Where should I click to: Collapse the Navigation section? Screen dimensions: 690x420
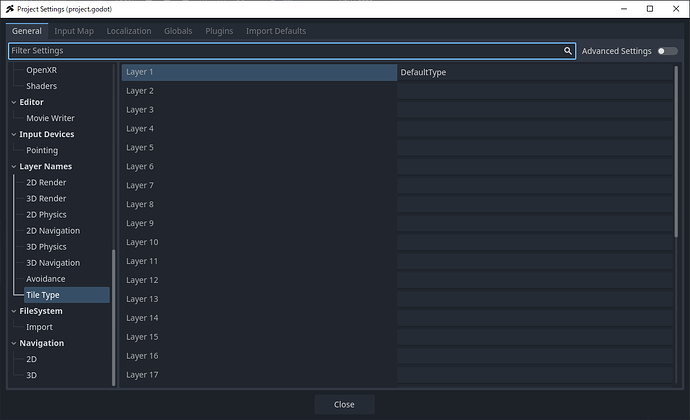click(x=14, y=343)
